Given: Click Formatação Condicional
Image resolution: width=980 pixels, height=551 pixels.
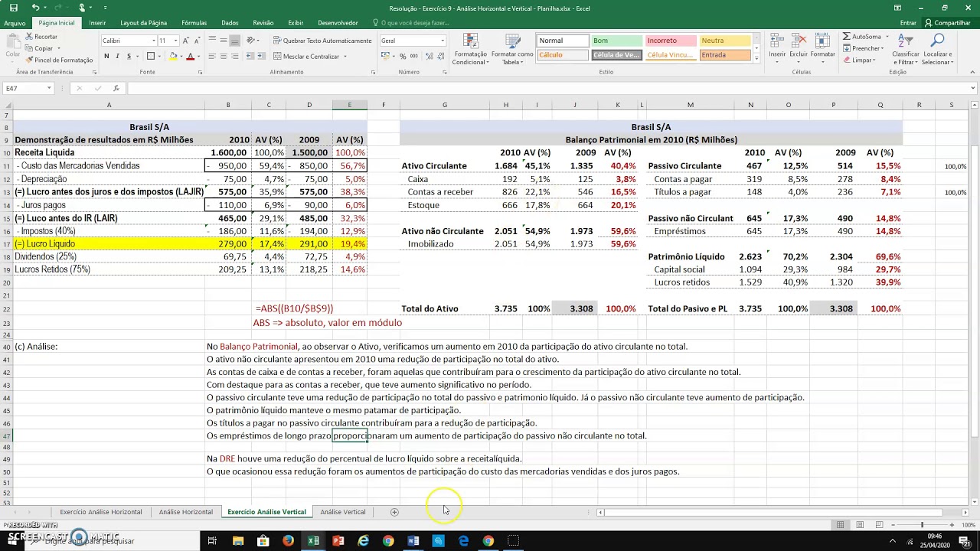Looking at the screenshot, I should (470, 49).
